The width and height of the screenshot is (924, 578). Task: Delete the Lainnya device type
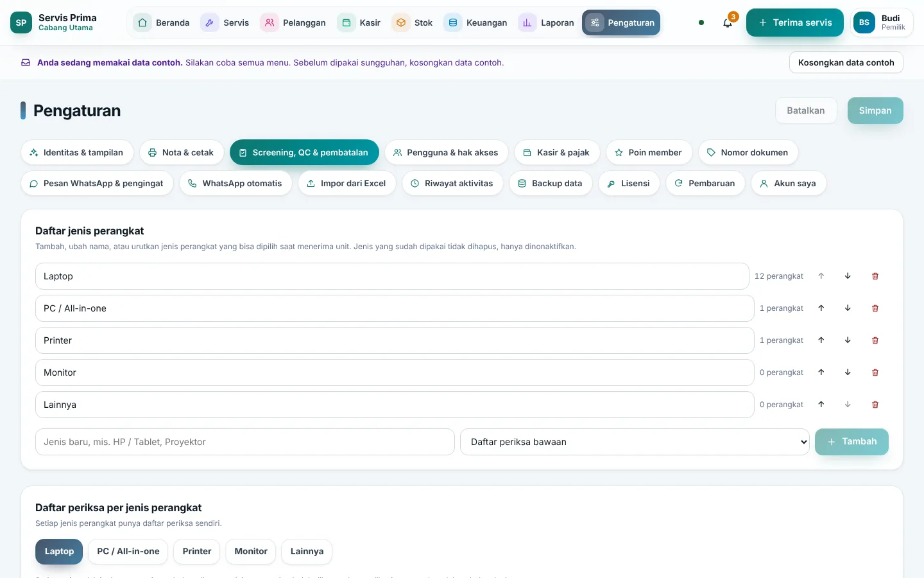875,405
